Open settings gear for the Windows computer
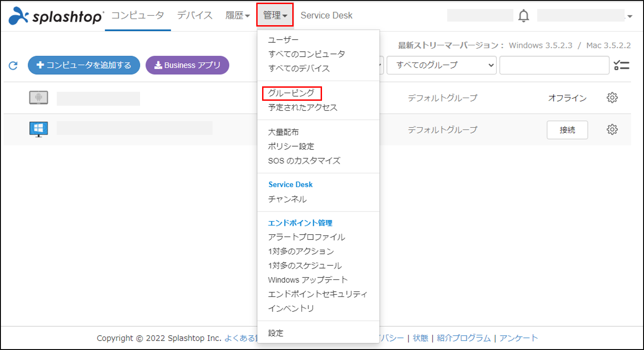Image resolution: width=644 pixels, height=350 pixels. [612, 130]
